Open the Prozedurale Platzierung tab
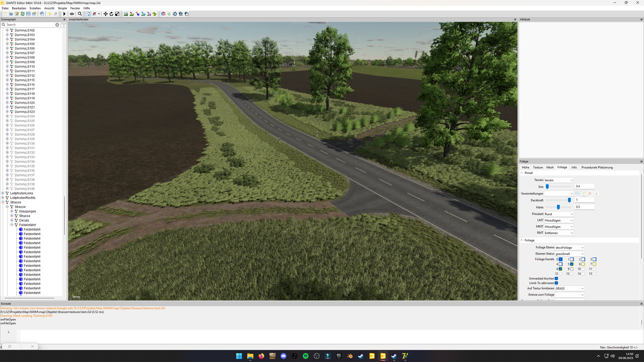 (597, 168)
